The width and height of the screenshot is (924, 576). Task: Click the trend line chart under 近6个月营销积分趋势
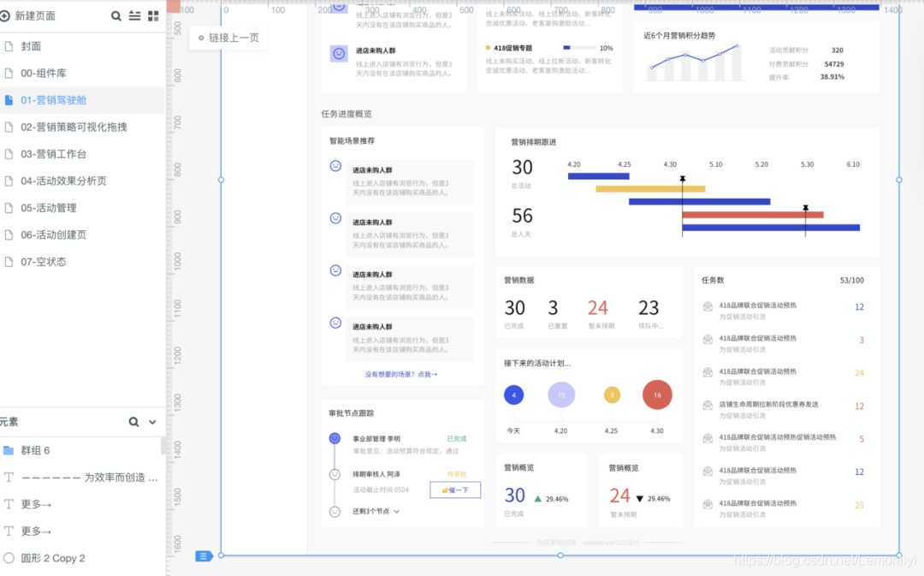pyautogui.click(x=694, y=62)
